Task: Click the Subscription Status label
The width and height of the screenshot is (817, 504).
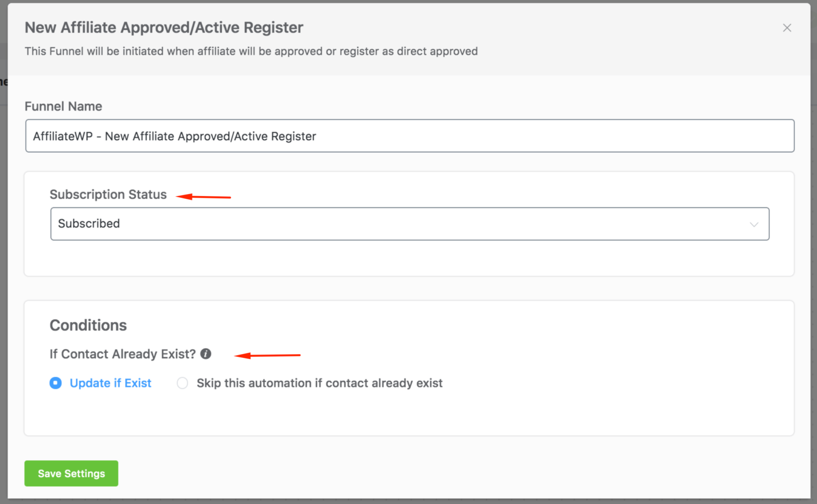Action: tap(108, 195)
